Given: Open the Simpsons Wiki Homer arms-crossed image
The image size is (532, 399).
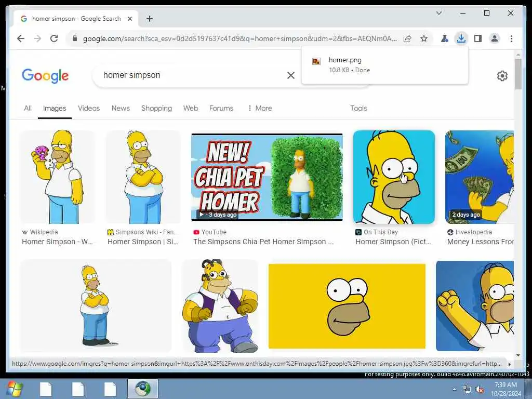Looking at the screenshot, I should (143, 177).
